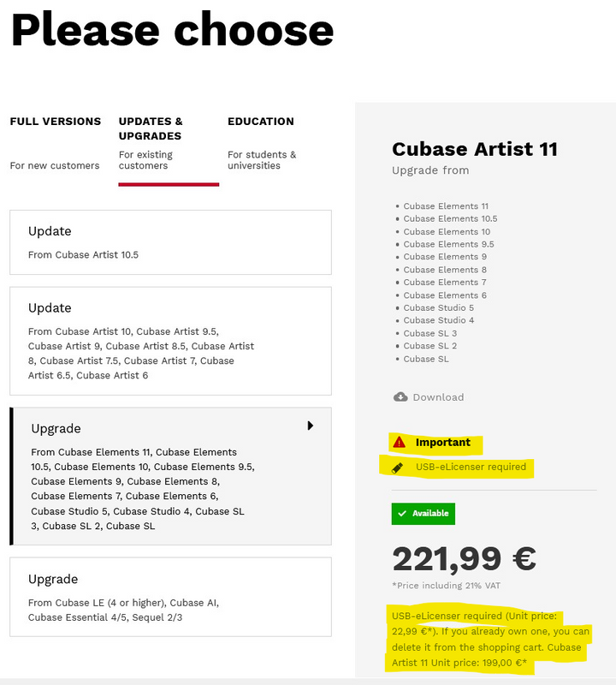Click the USB-eLicenser required highlighted text
This screenshot has width=616, height=685.
point(471,468)
